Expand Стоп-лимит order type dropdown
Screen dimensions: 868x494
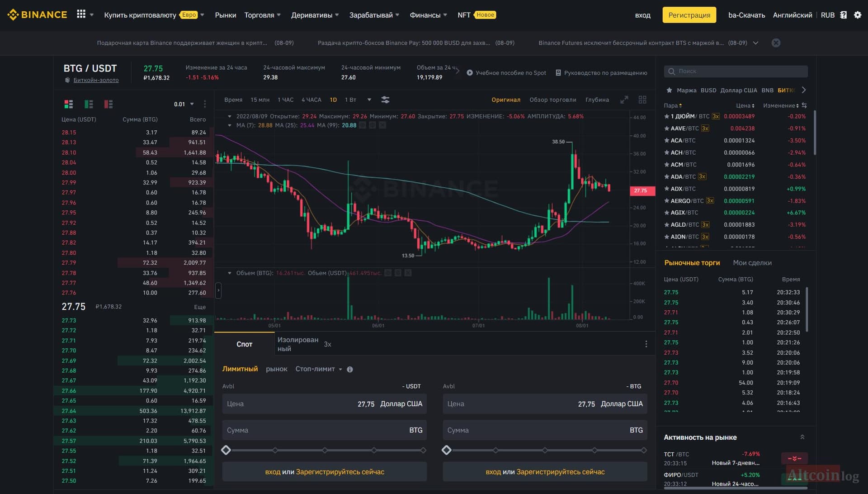(319, 369)
